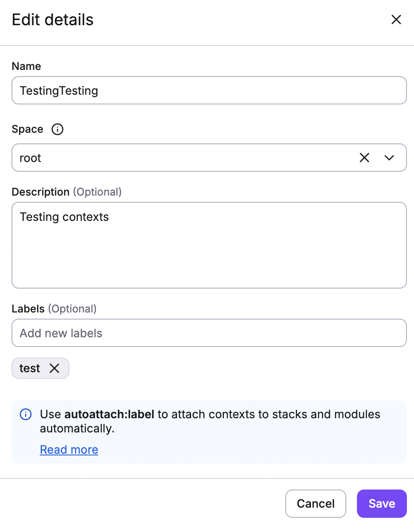Close the Edit details dialog
The width and height of the screenshot is (414, 532).
(x=396, y=19)
